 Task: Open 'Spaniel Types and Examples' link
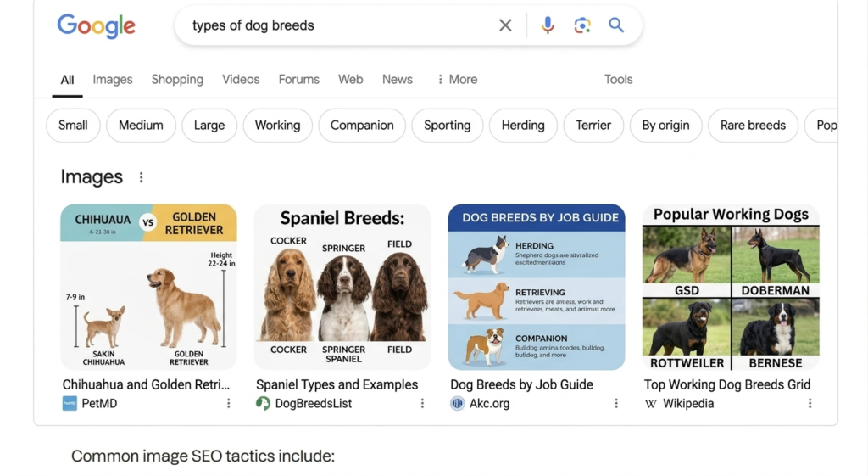337,384
